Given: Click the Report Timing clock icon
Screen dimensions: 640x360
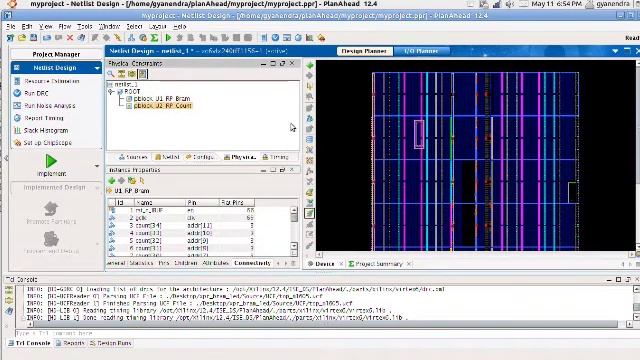Looking at the screenshot, I should click(17, 118).
